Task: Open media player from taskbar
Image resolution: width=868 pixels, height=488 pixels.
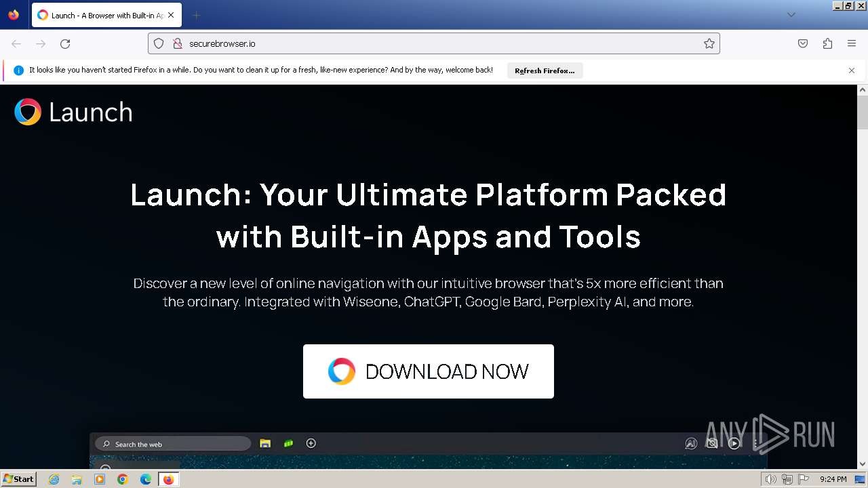Action: coord(100,479)
